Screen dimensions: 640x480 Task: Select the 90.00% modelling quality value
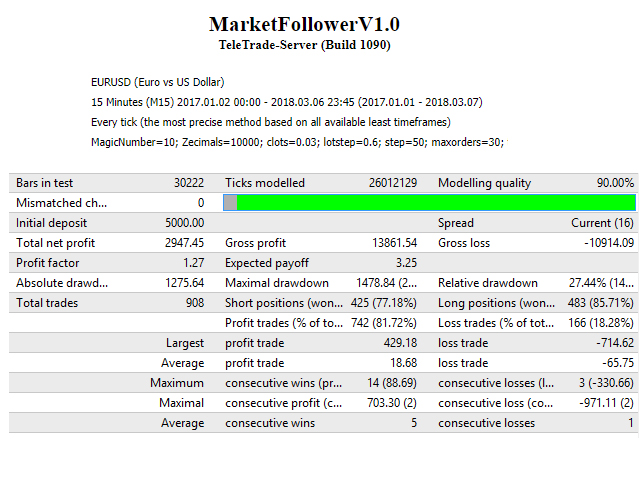click(616, 183)
